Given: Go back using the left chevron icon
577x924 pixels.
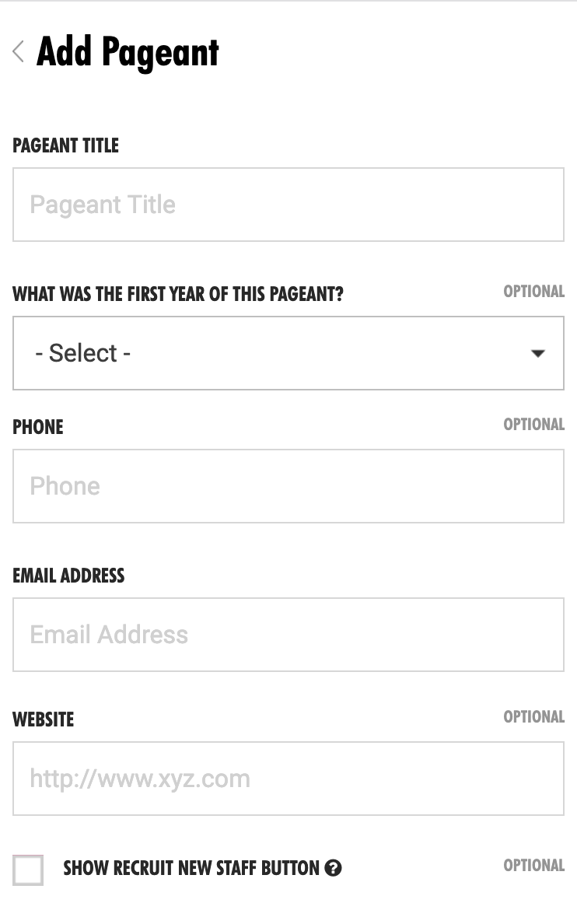Looking at the screenshot, I should click(x=19, y=52).
